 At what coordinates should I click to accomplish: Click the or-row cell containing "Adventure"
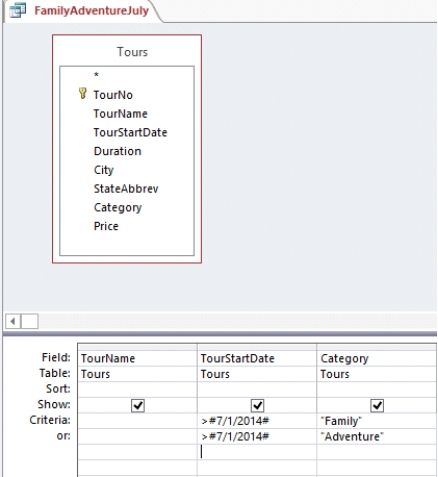tap(377, 436)
